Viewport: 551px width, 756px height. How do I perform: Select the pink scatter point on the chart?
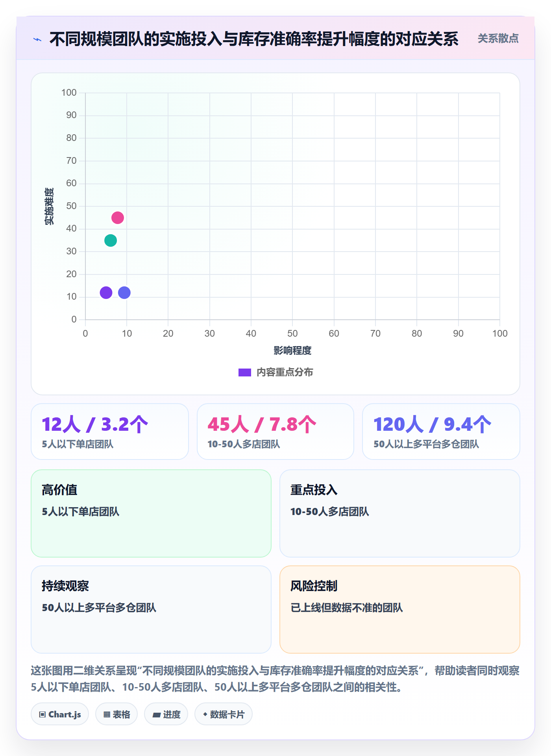(118, 218)
